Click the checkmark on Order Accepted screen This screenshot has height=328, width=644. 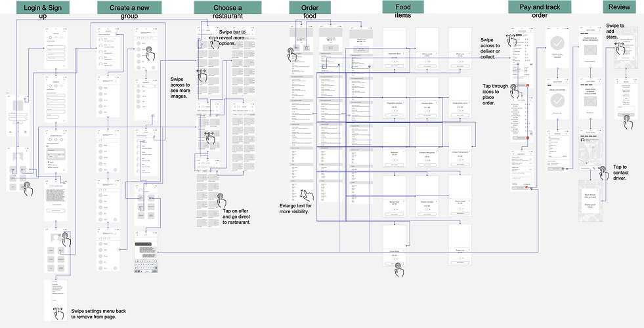[x=557, y=100]
